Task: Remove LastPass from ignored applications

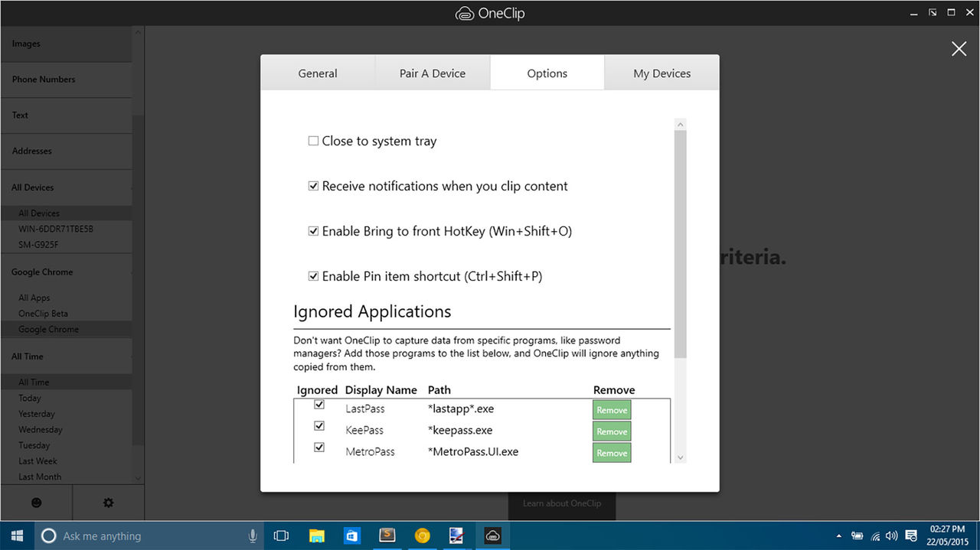Action: [x=612, y=410]
